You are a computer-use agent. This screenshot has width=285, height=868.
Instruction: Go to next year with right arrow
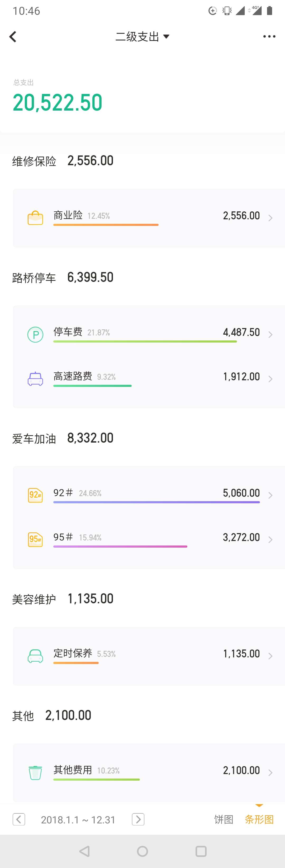(x=138, y=819)
